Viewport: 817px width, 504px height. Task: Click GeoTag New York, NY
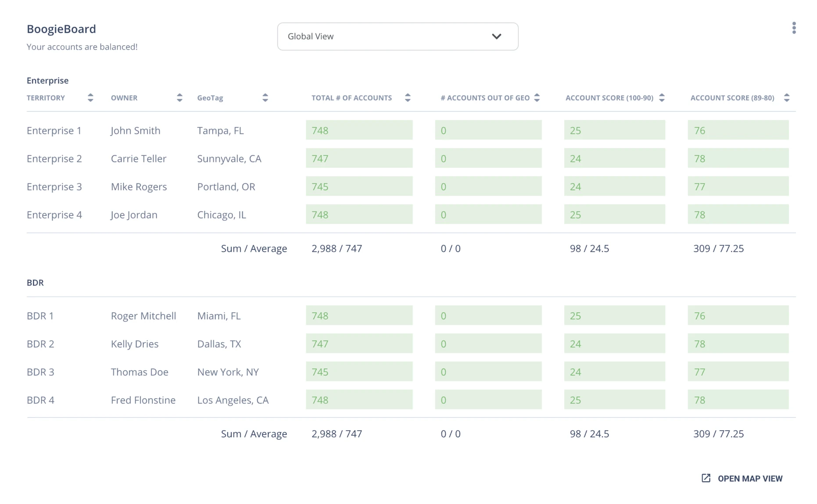228,372
